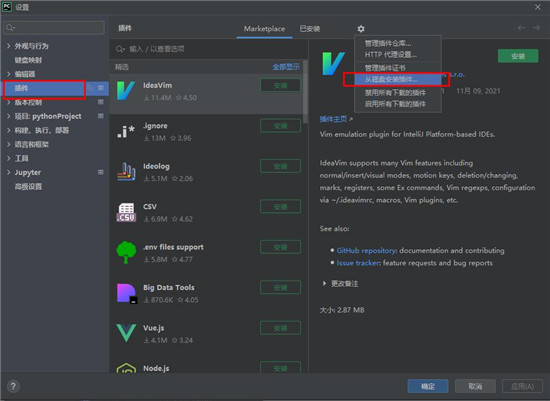
Task: Open the help question mark button
Action: pos(13,386)
